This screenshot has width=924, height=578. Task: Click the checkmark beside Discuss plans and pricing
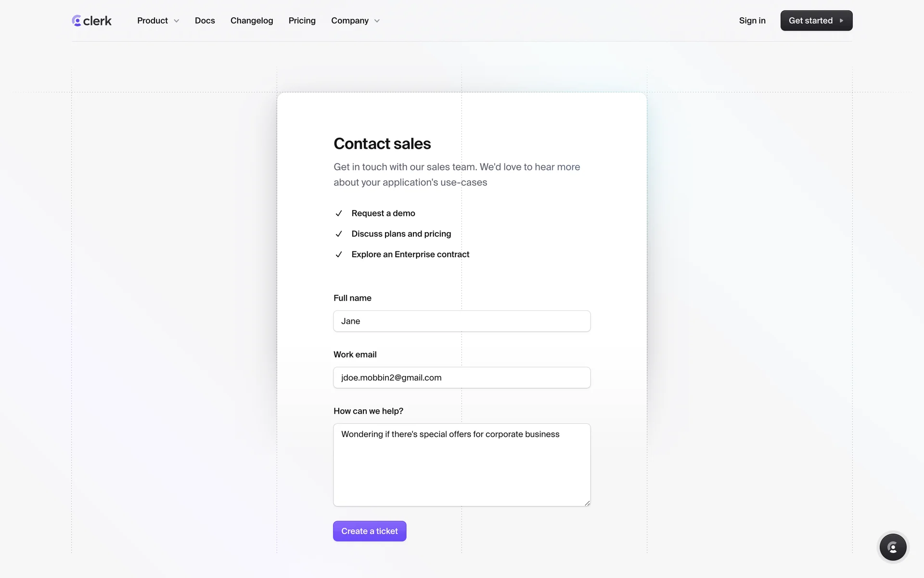click(x=339, y=234)
